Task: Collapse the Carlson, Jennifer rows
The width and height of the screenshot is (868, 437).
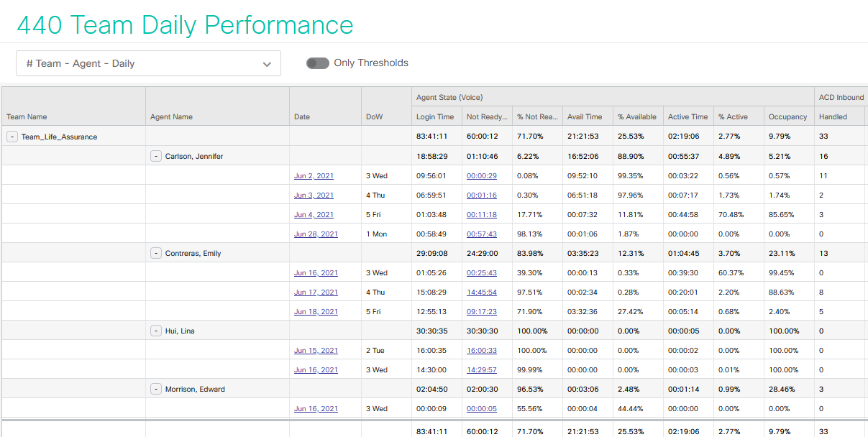Action: 156,156
